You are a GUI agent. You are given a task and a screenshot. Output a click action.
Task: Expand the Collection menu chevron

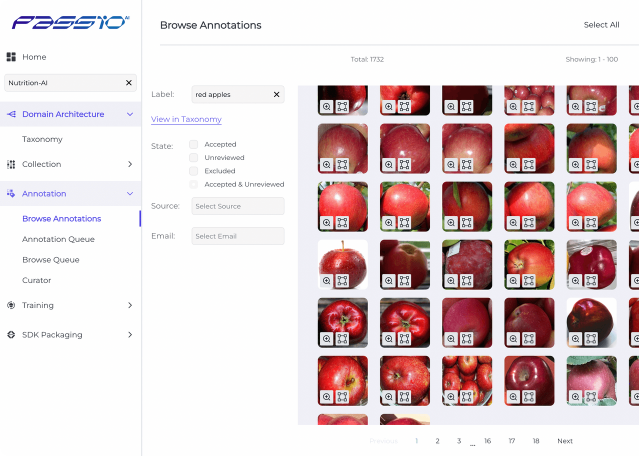(130, 164)
